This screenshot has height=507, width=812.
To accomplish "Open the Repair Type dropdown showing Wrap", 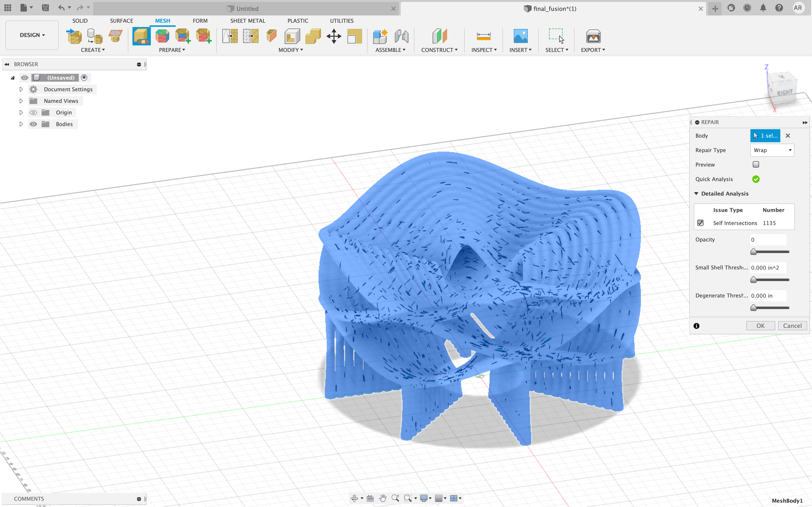I will tap(772, 150).
